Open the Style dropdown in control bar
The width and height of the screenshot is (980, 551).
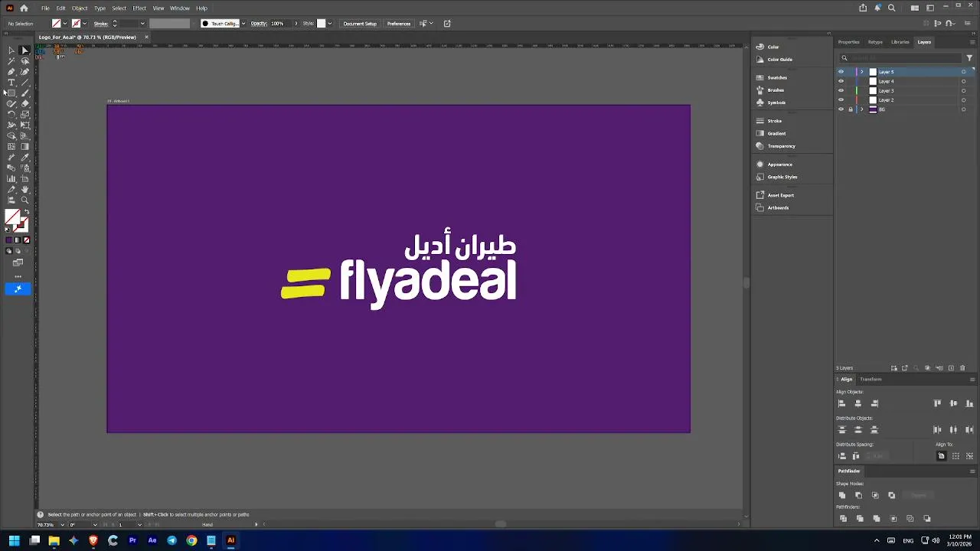[x=330, y=24]
